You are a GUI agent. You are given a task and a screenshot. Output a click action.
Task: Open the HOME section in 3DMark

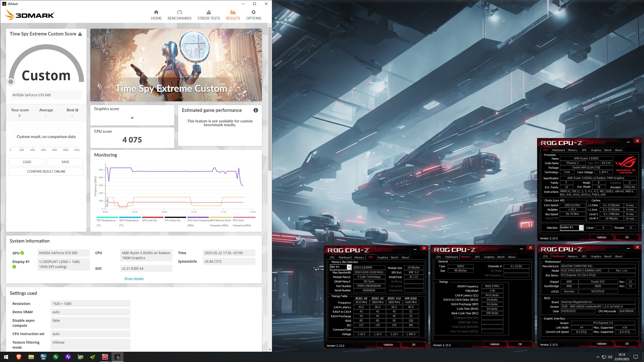[x=156, y=15]
